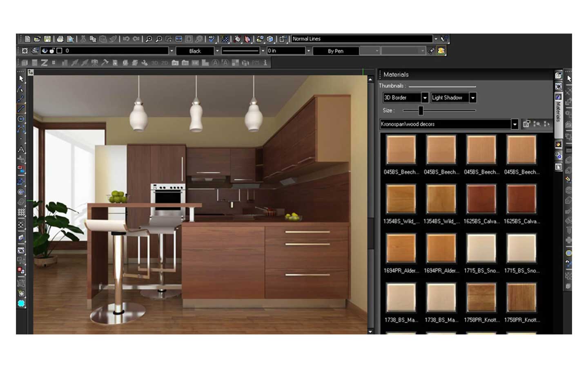This screenshot has height=368, width=588.
Task: Select the Circle tool in left toolbar
Action: (21, 119)
